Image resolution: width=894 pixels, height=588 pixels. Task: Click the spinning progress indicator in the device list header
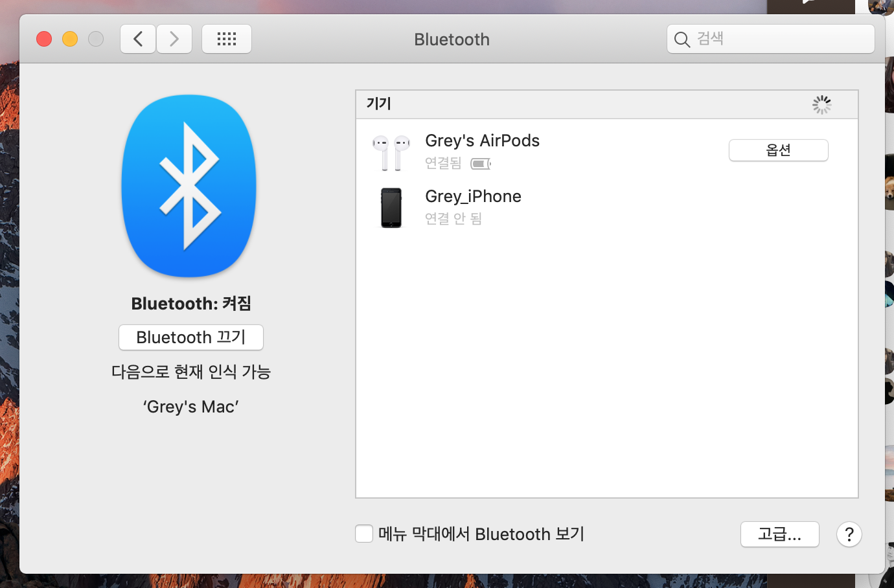[821, 105]
